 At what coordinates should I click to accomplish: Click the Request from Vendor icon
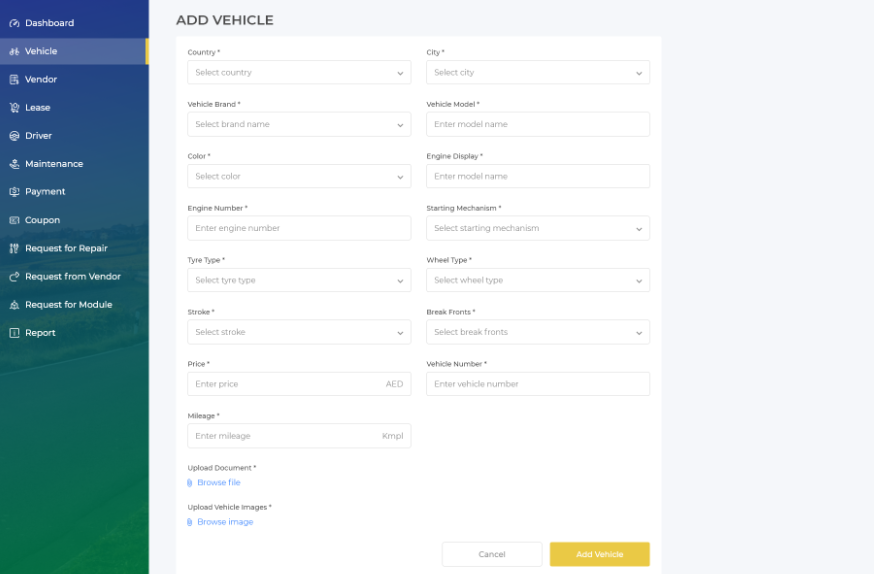pos(14,276)
